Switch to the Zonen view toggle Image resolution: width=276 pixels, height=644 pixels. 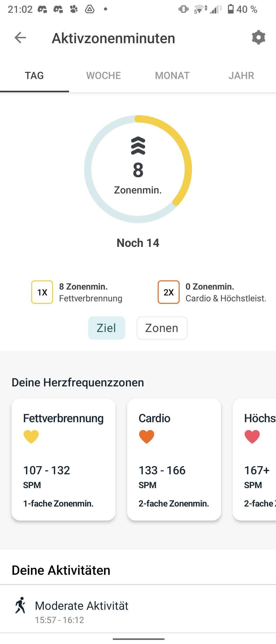click(x=162, y=328)
